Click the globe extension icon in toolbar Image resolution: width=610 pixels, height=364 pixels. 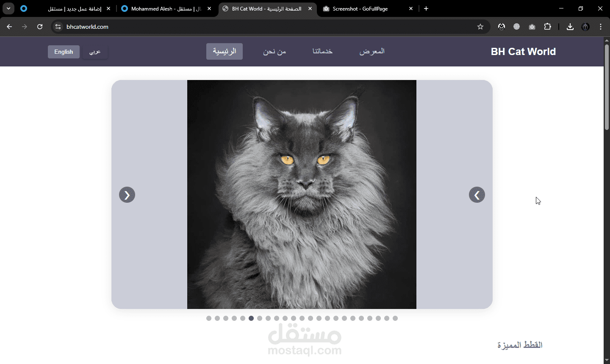point(517,27)
